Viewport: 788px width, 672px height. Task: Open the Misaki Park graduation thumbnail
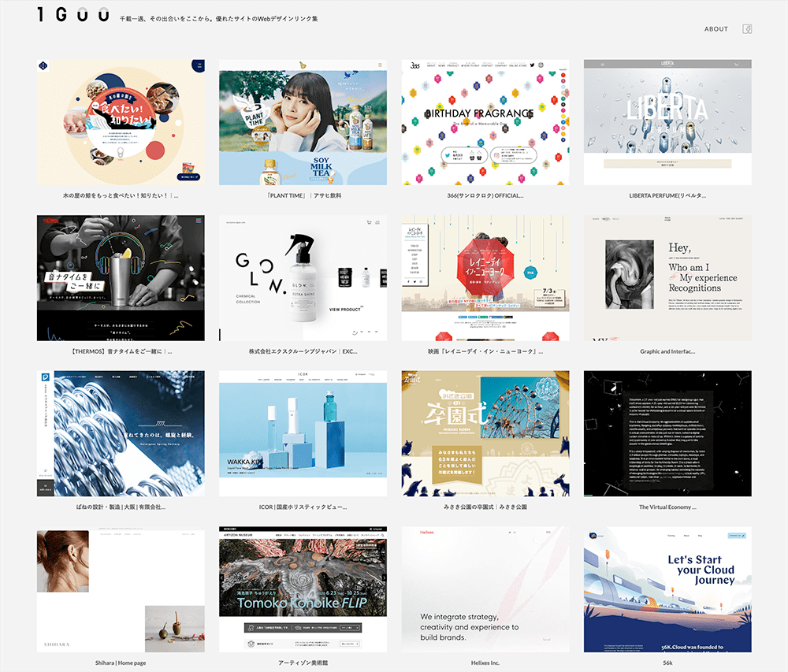pyautogui.click(x=485, y=433)
